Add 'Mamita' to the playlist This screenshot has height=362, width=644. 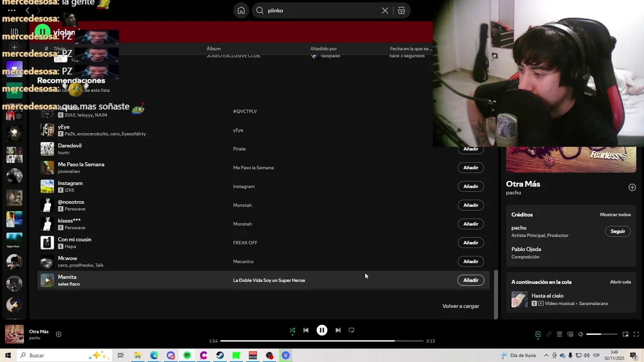[470, 280]
